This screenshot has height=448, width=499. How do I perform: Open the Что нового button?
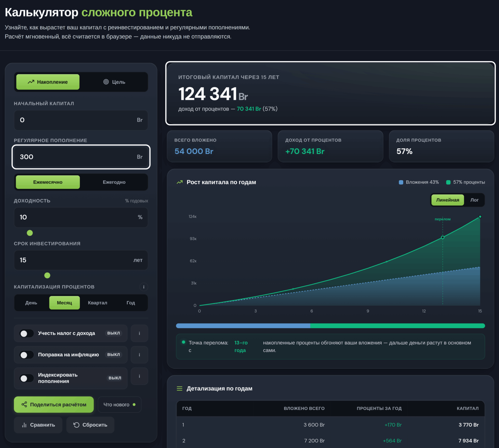120,404
